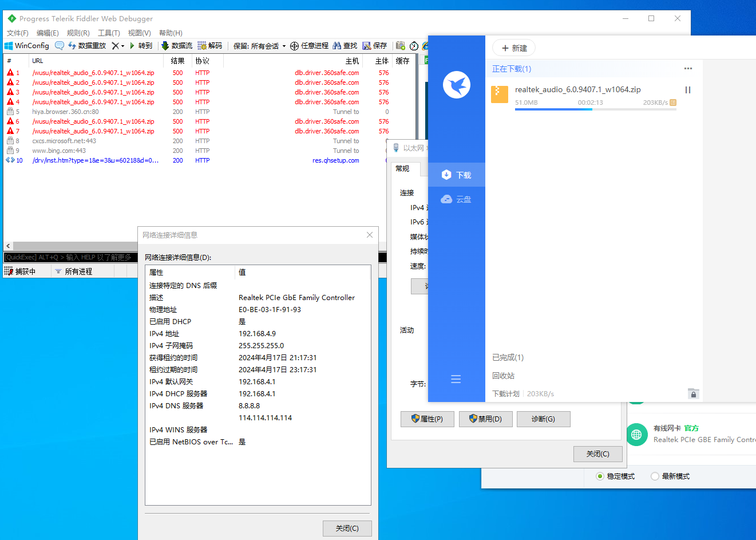Click the comment speech-bubble icon in Fiddler
The height and width of the screenshot is (540, 756).
point(60,46)
